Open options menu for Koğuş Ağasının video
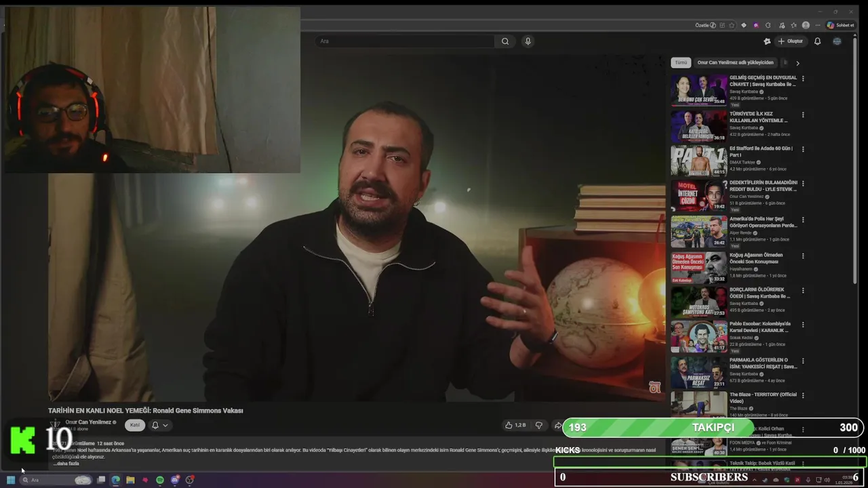Image resolution: width=868 pixels, height=488 pixels. (x=803, y=256)
